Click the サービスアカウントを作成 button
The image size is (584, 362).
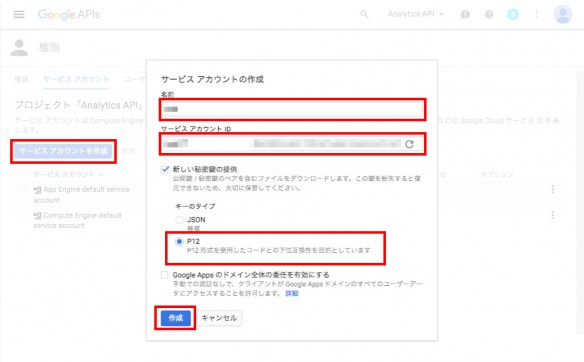coord(63,151)
